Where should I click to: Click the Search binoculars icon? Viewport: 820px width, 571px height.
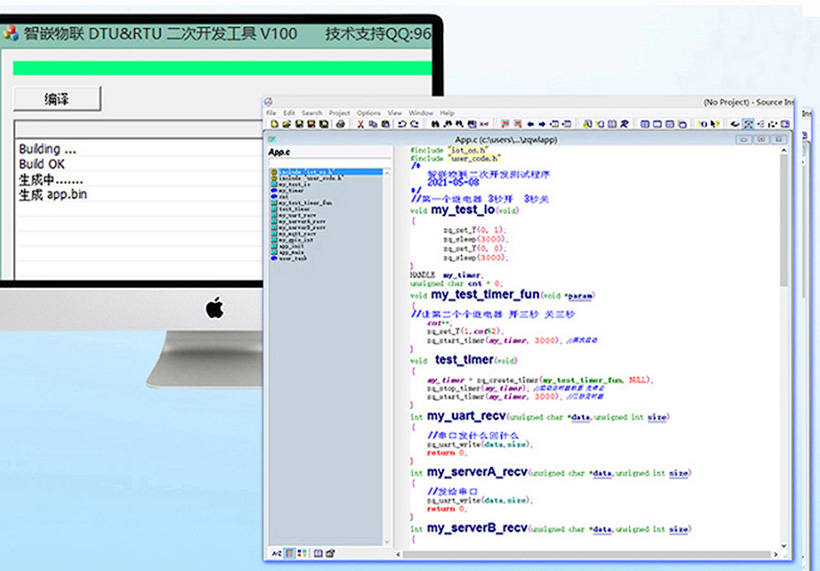436,124
